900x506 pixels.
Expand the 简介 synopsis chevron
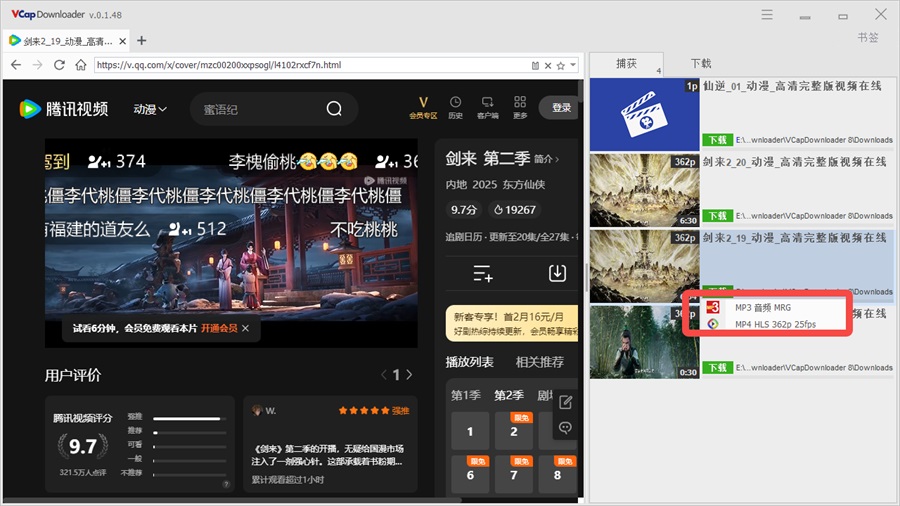pyautogui.click(x=546, y=159)
